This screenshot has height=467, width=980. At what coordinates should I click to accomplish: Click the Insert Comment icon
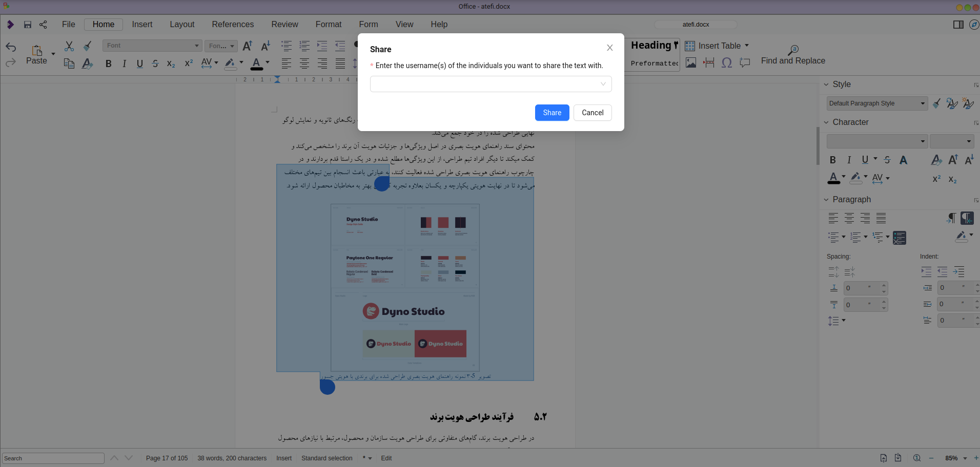pos(745,62)
